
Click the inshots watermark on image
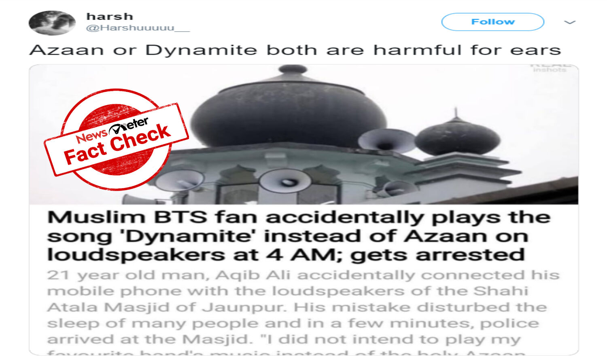[x=550, y=70]
